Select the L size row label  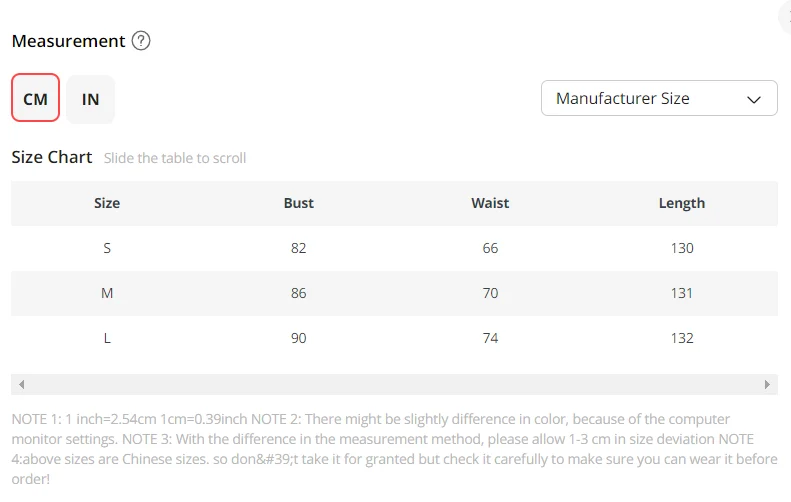(107, 338)
